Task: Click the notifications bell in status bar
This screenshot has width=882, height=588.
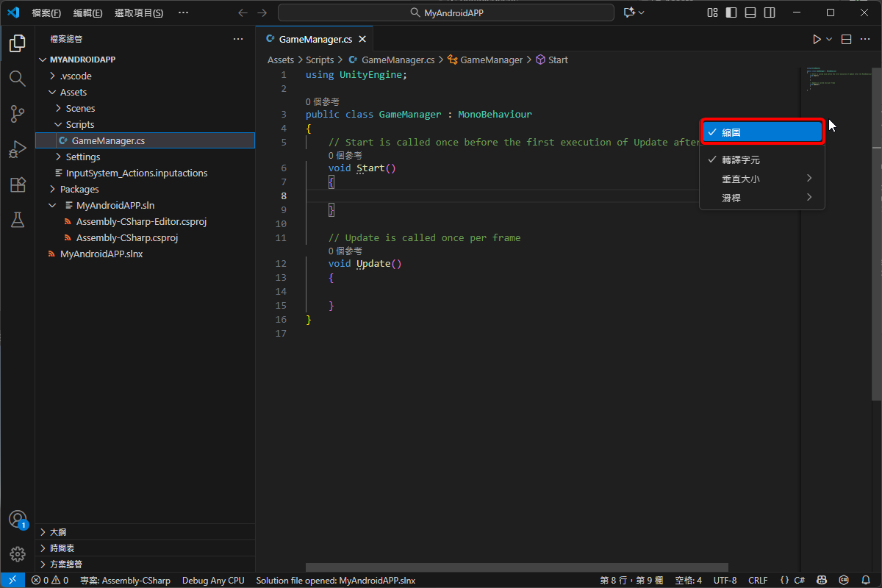Action: (866, 581)
